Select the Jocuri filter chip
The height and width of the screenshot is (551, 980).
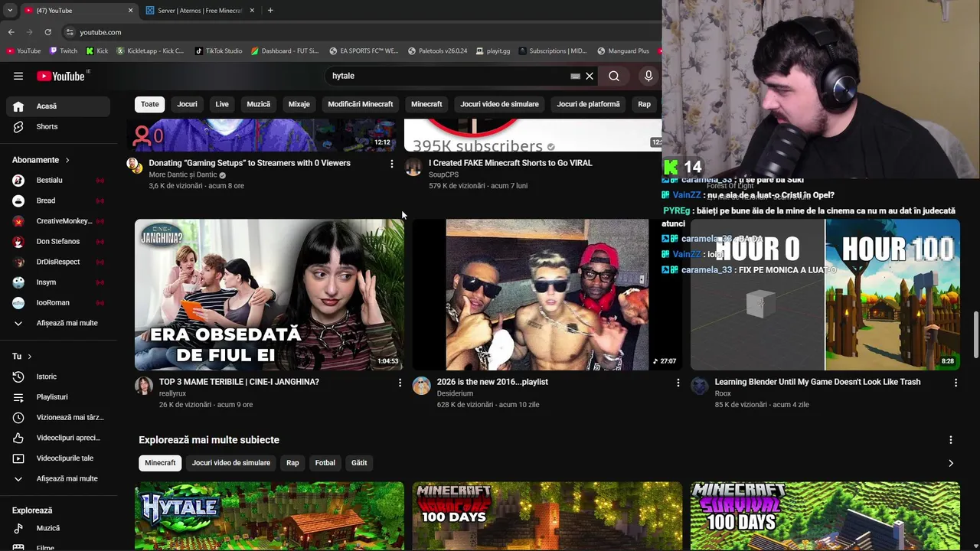187,104
